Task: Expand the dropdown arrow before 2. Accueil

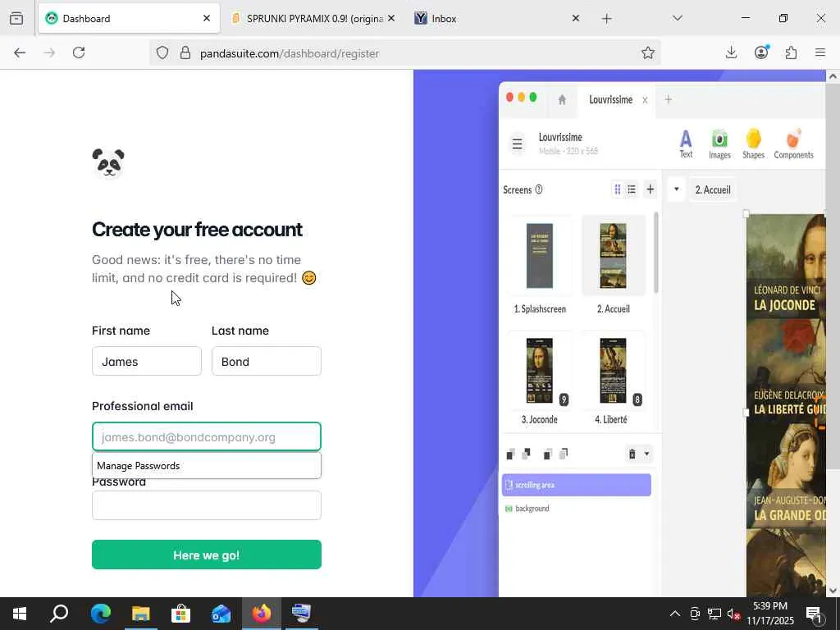Action: (x=676, y=189)
